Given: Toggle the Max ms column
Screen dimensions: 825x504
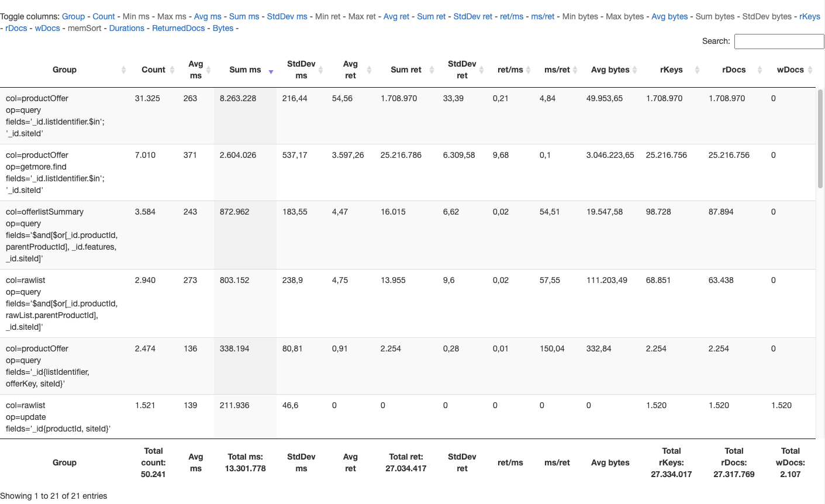Looking at the screenshot, I should (171, 16).
